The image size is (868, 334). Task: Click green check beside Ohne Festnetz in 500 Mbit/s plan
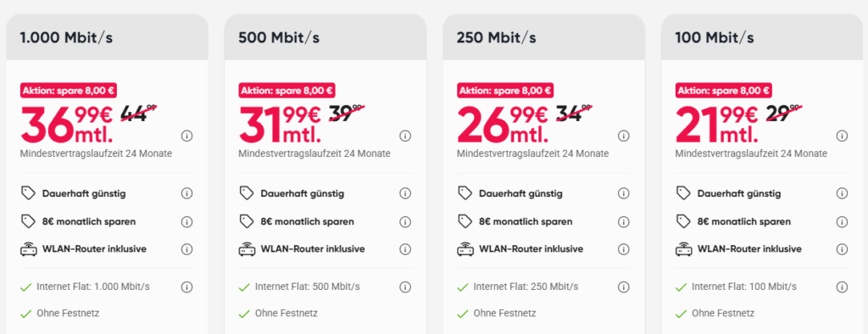[x=244, y=314]
